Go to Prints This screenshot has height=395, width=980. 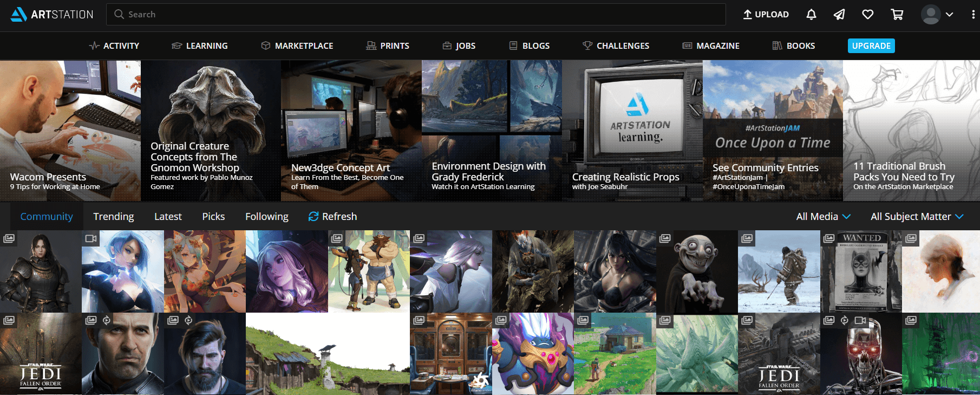click(388, 46)
